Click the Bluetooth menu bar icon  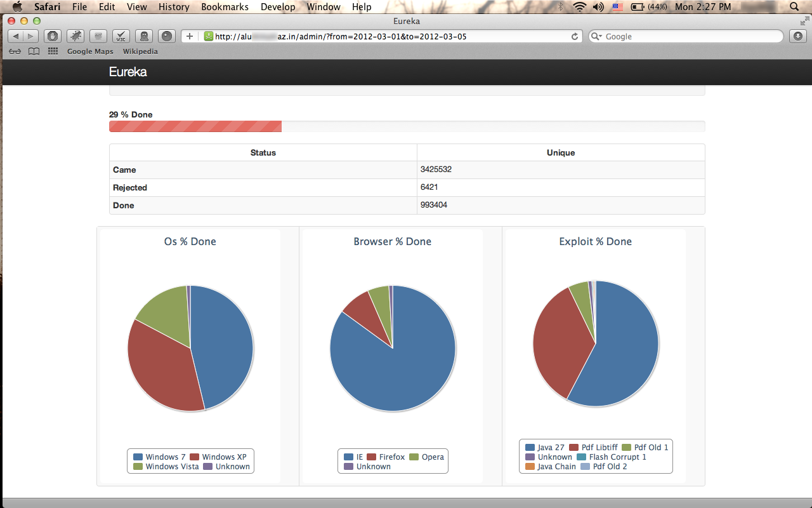[x=560, y=7]
